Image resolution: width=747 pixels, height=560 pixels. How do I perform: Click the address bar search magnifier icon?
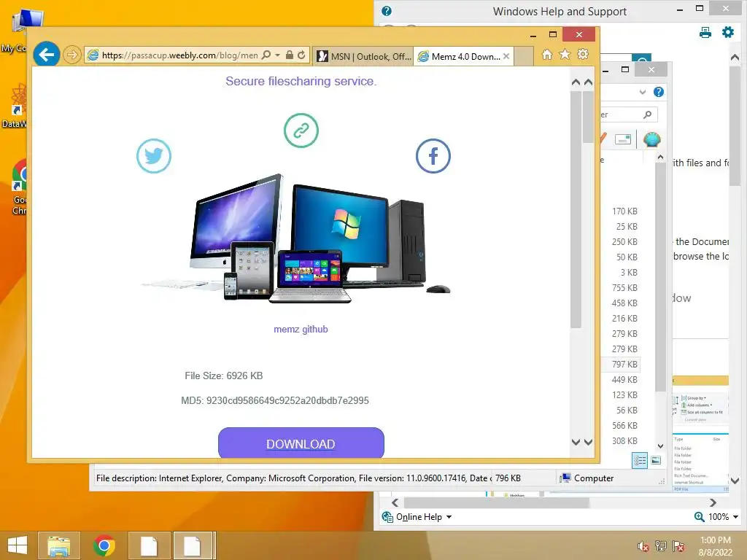click(x=266, y=55)
